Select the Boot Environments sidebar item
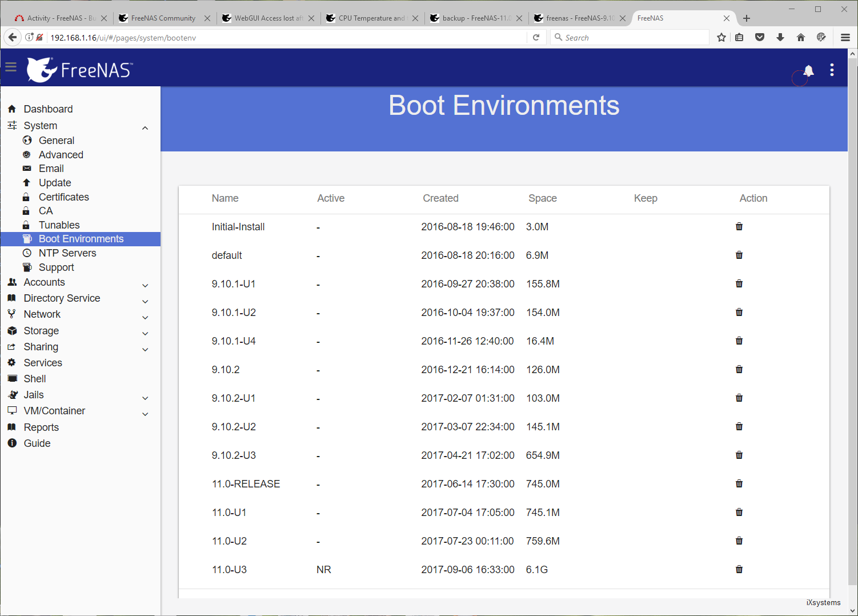Viewport: 858px width, 616px height. [81, 239]
